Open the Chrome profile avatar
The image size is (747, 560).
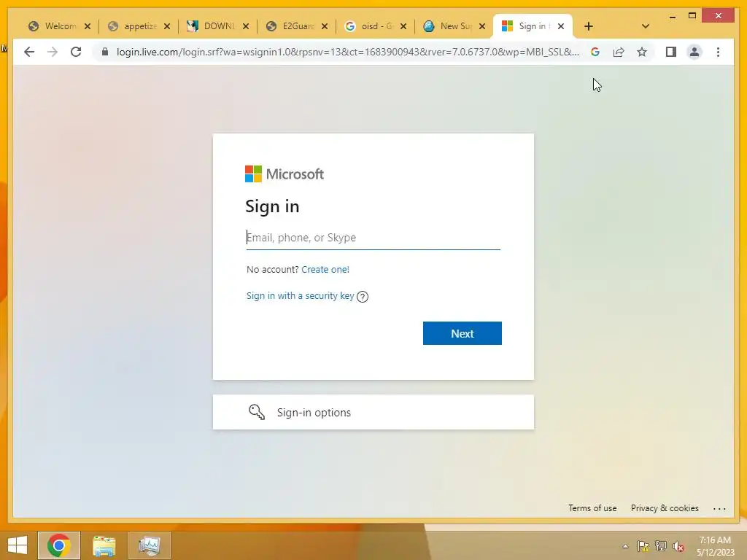click(694, 52)
